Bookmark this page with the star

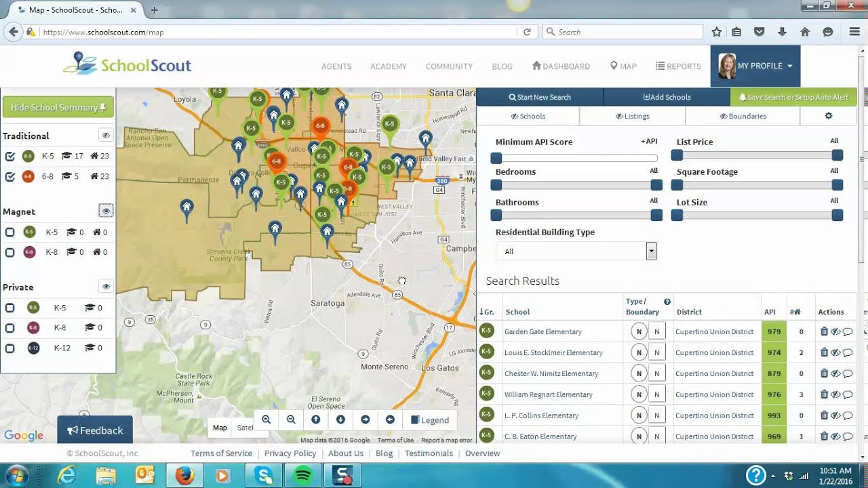click(x=717, y=32)
